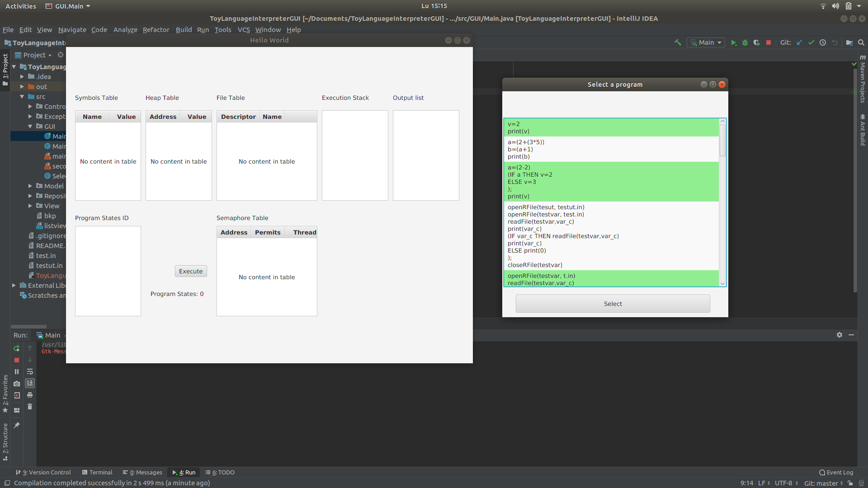Viewport: 868px width, 488px height.
Task: Click the Git update project arrow
Action: pos(799,42)
